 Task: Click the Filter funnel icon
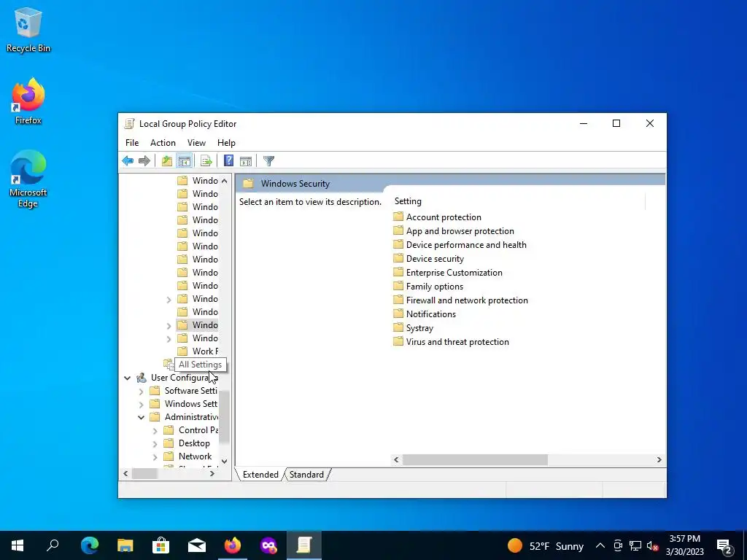pyautogui.click(x=268, y=161)
